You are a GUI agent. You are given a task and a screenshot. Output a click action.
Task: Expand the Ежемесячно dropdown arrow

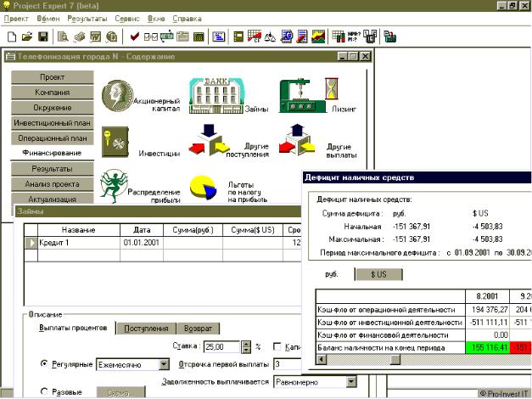[x=164, y=364]
